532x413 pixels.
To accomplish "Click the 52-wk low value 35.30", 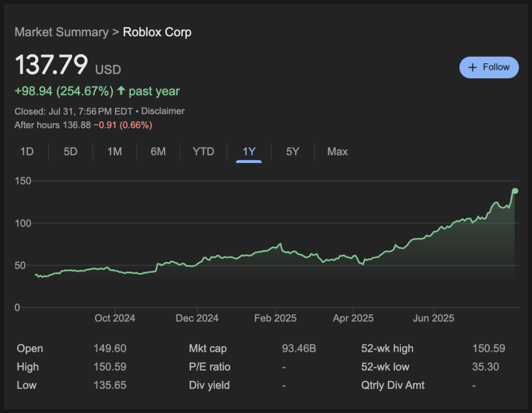I will pyautogui.click(x=486, y=367).
